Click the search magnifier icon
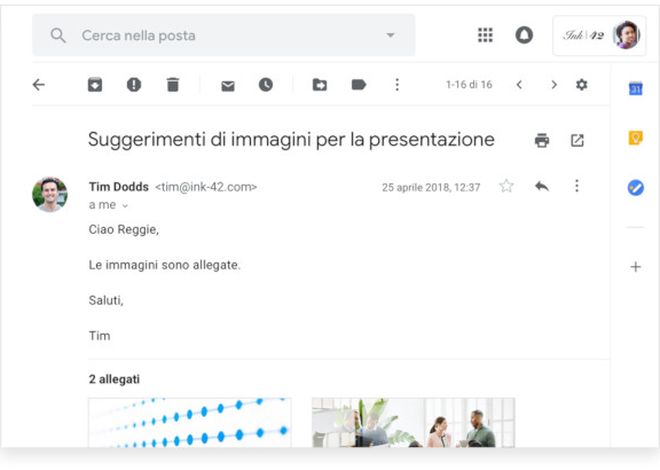 [x=58, y=36]
